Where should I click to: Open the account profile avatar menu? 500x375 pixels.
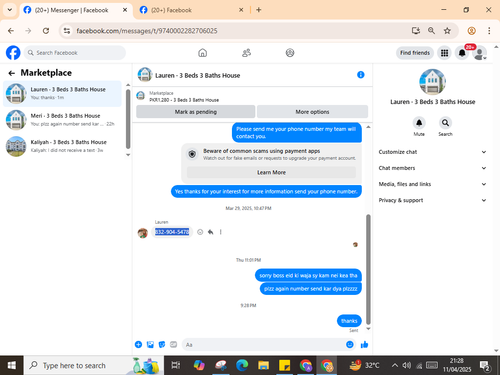pos(479,53)
